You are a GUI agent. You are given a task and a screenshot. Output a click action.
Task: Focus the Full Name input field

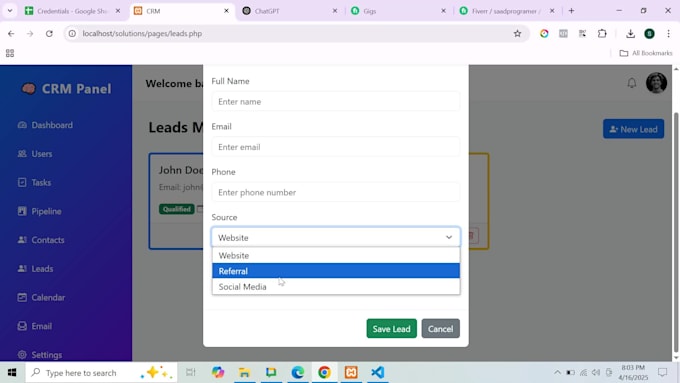point(336,101)
